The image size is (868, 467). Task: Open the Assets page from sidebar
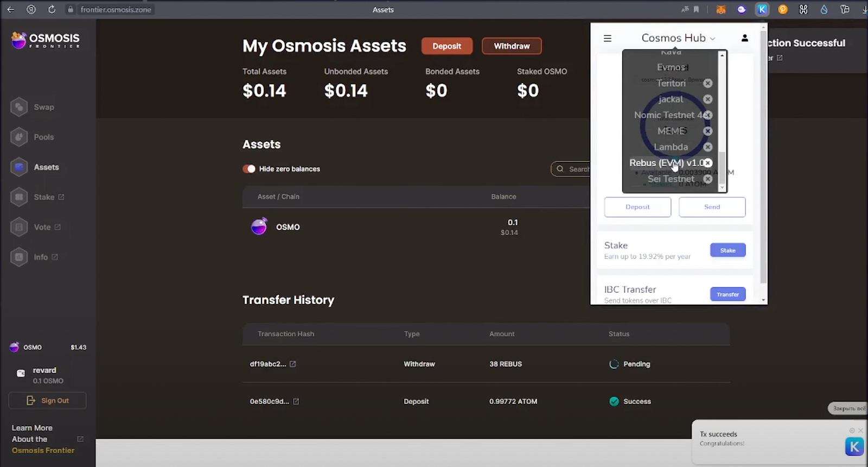(35, 167)
